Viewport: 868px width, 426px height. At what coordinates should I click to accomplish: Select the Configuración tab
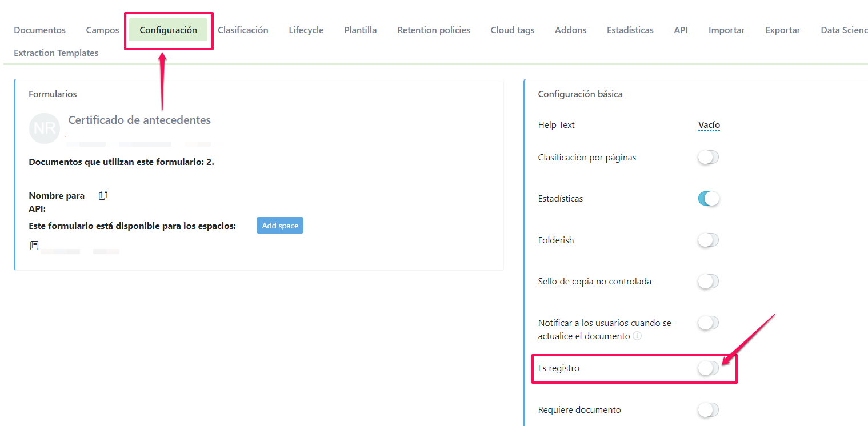tap(168, 30)
